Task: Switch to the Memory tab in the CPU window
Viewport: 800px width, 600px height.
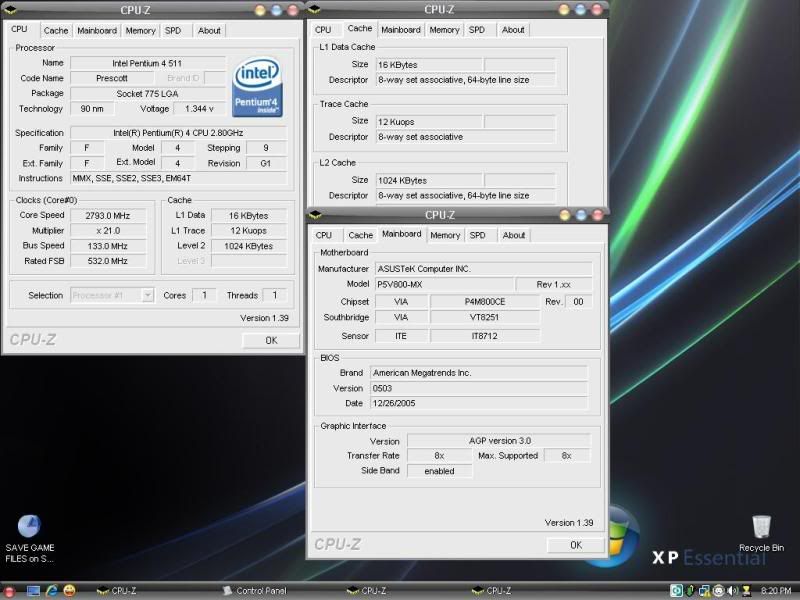Action: click(140, 30)
